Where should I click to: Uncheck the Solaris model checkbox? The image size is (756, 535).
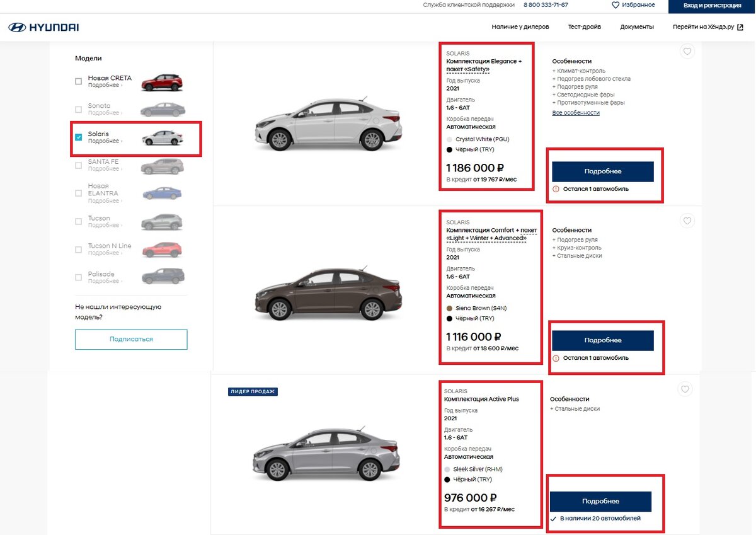point(79,137)
